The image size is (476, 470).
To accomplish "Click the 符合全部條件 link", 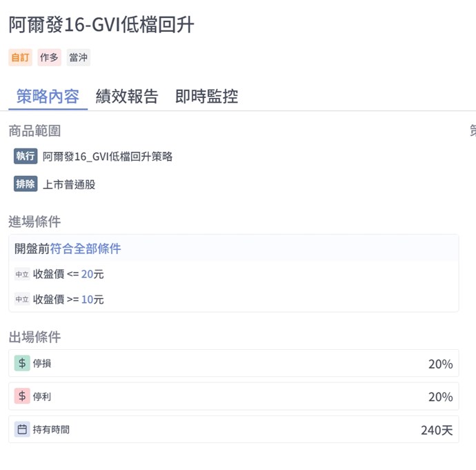I will pos(86,248).
